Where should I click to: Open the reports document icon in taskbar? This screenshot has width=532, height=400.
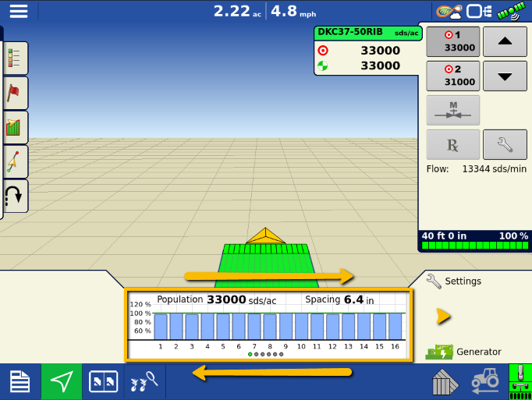tap(20, 382)
